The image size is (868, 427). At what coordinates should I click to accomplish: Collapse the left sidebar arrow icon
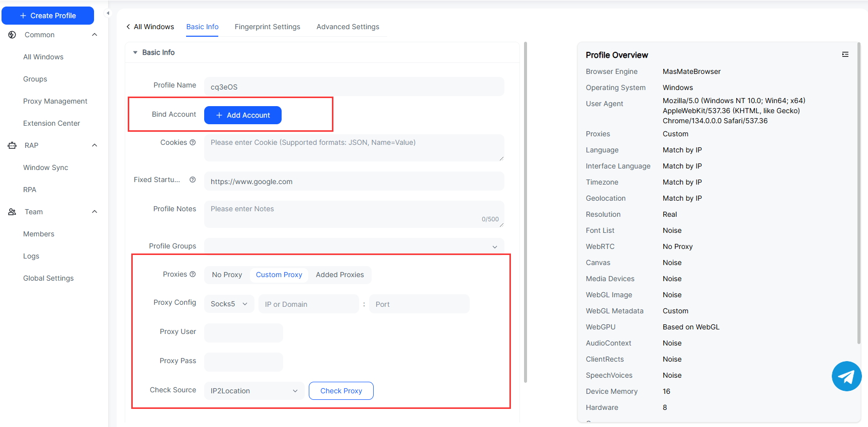108,13
